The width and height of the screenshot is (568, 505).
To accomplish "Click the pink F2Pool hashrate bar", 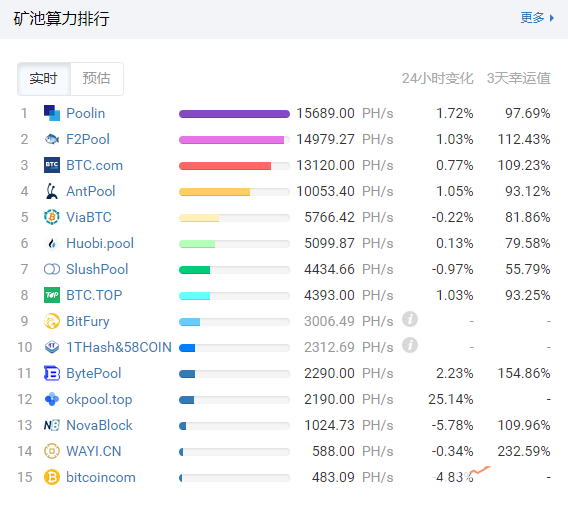I will pos(231,140).
